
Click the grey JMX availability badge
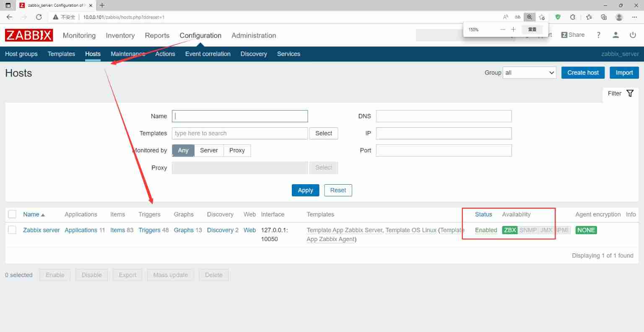tap(546, 230)
